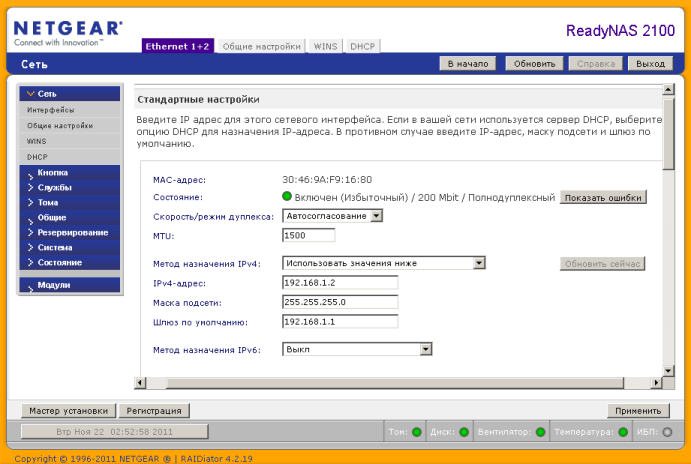Expand the Состояние sidebar section
691x464 pixels.
click(x=70, y=262)
